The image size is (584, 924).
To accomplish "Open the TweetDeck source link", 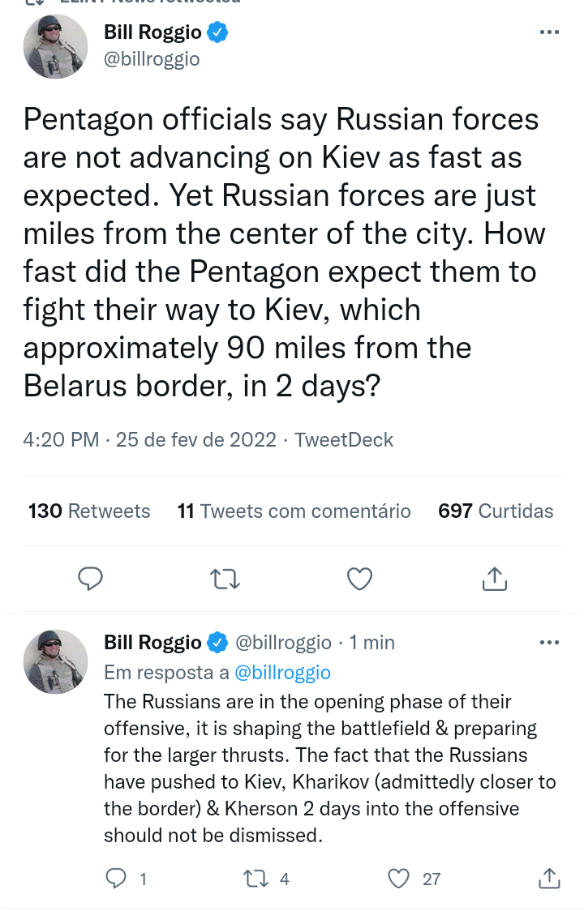I will 344,440.
